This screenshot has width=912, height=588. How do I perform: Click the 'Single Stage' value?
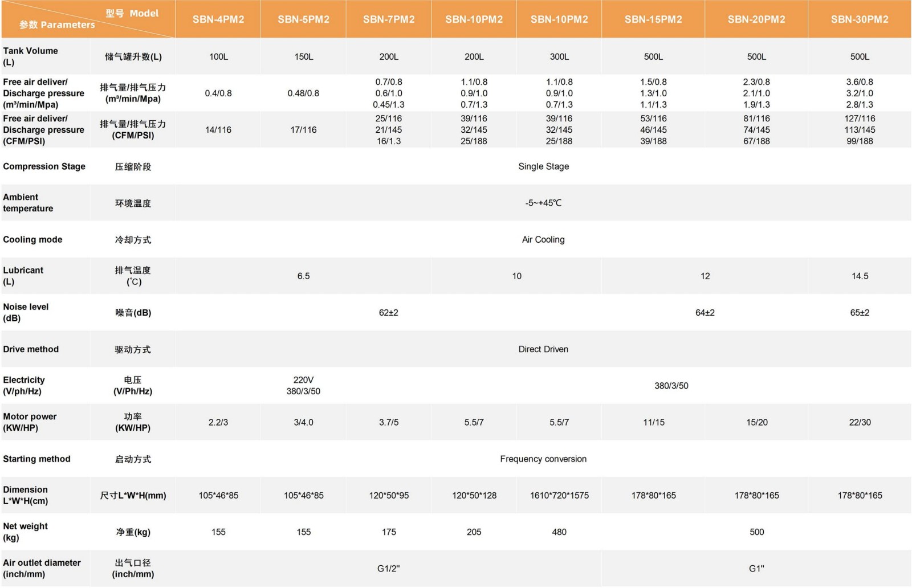click(x=543, y=166)
